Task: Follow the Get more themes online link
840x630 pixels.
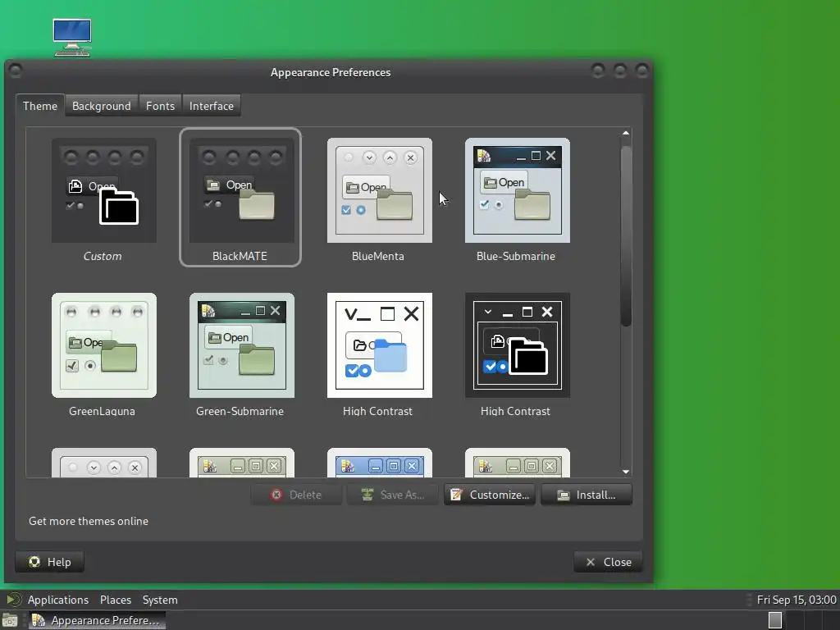Action: click(x=89, y=521)
